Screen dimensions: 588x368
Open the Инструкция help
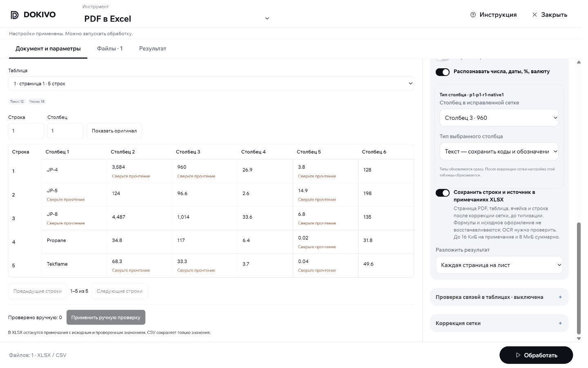[x=493, y=15]
